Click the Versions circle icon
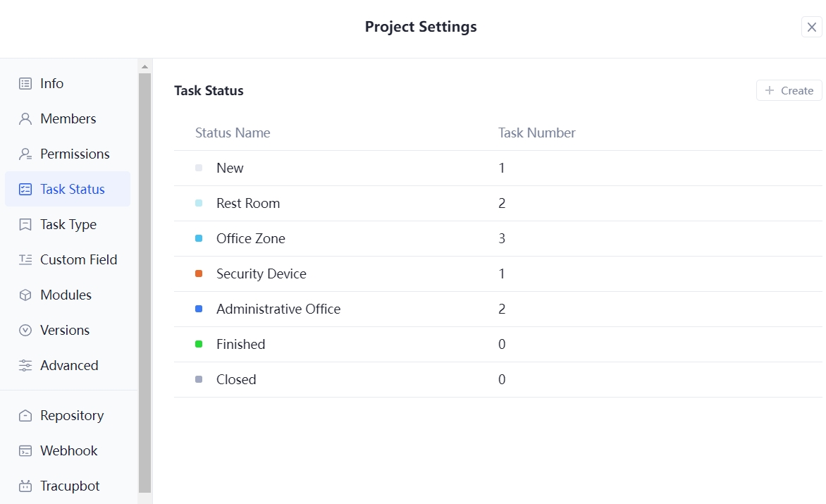This screenshot has height=504, width=826. 25,330
